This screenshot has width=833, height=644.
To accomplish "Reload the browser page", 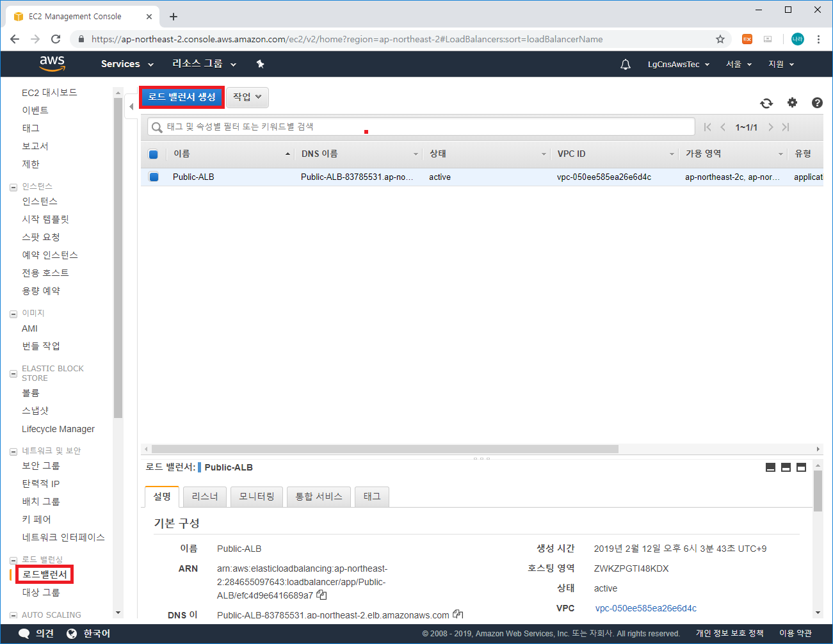I will point(56,39).
